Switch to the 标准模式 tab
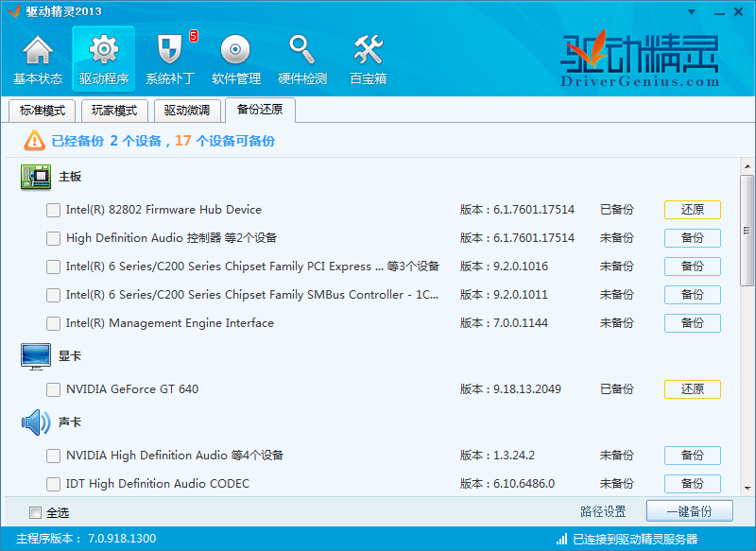 (43, 111)
